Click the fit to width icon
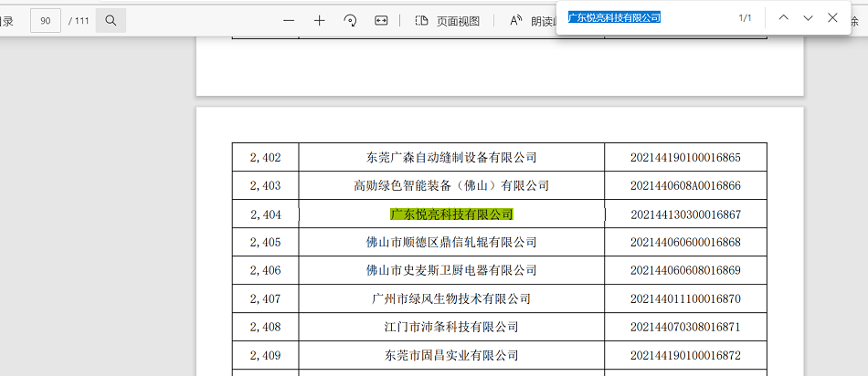 tap(381, 20)
